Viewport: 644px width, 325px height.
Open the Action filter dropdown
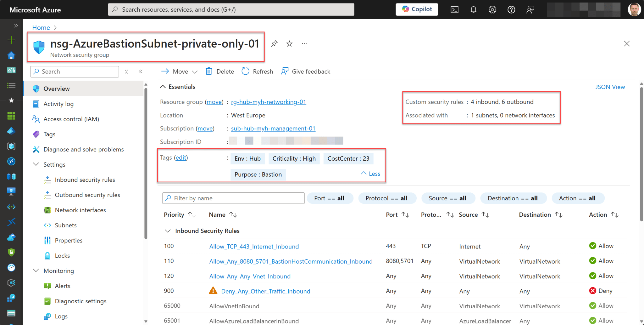tap(578, 198)
